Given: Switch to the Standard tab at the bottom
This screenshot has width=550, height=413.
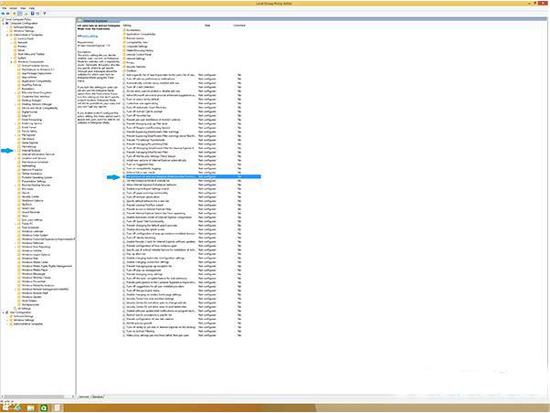Looking at the screenshot, I should click(97, 397).
